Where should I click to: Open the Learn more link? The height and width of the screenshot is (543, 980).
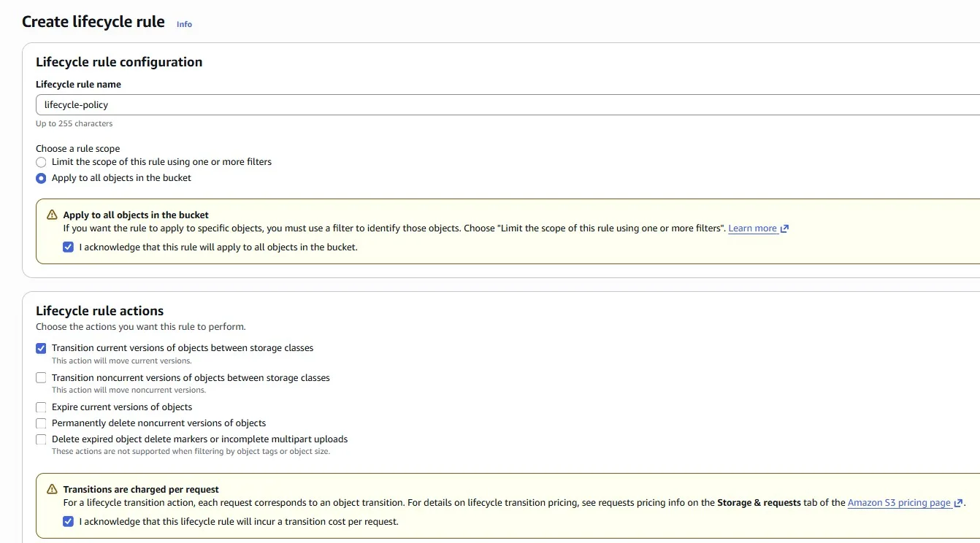tap(752, 228)
